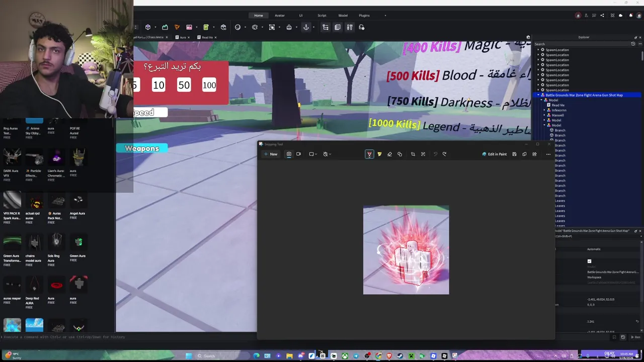Screen dimensions: 644x362
Task: Select Snip camera mode in Snipping Tool
Action: (x=289, y=154)
